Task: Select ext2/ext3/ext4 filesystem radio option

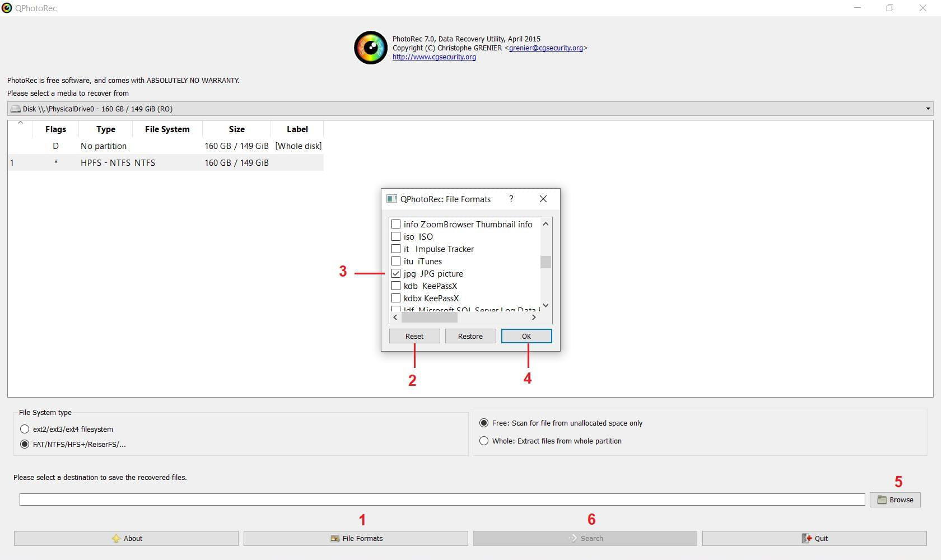Action: (x=25, y=429)
